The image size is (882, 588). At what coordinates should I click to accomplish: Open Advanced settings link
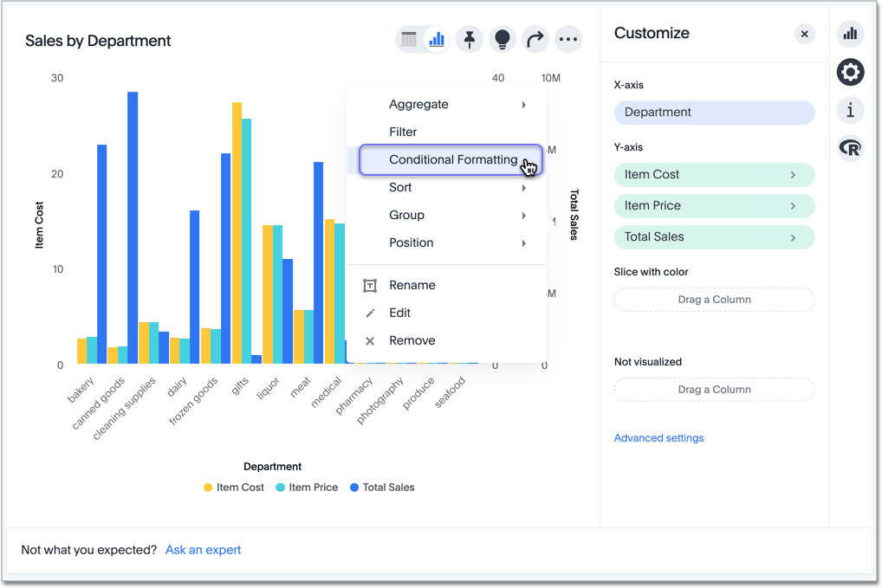coord(658,438)
